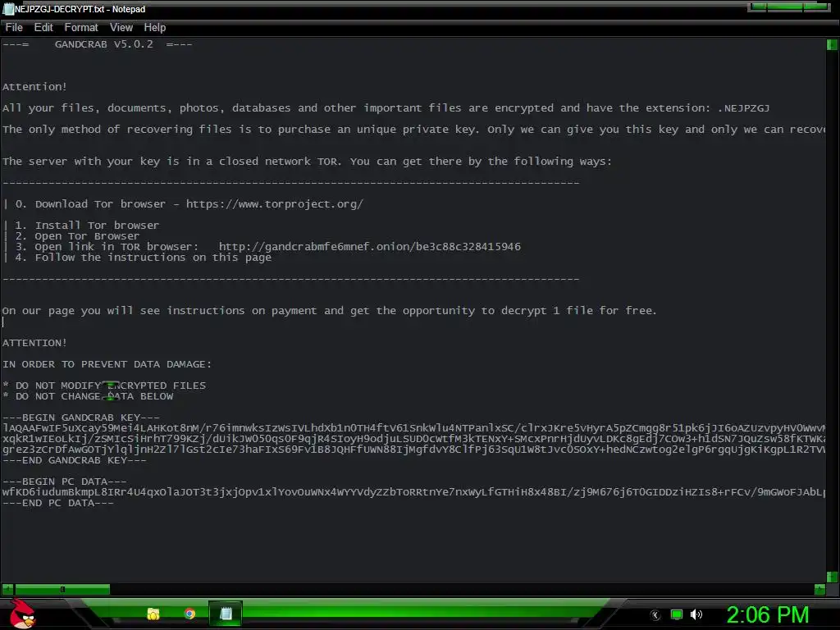The image size is (840, 630).
Task: Open File Explorer from the taskbar
Action: pyautogui.click(x=153, y=614)
